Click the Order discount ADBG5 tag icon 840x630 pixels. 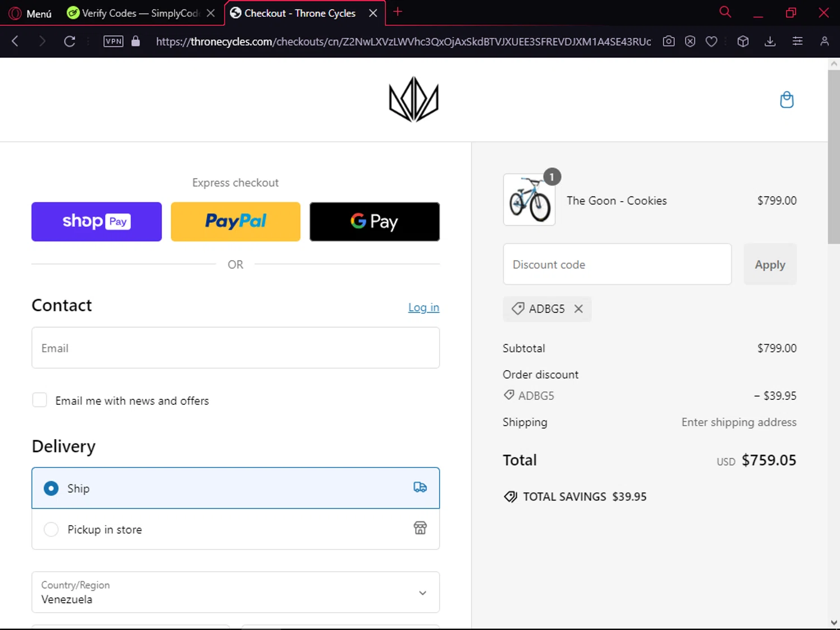(508, 395)
